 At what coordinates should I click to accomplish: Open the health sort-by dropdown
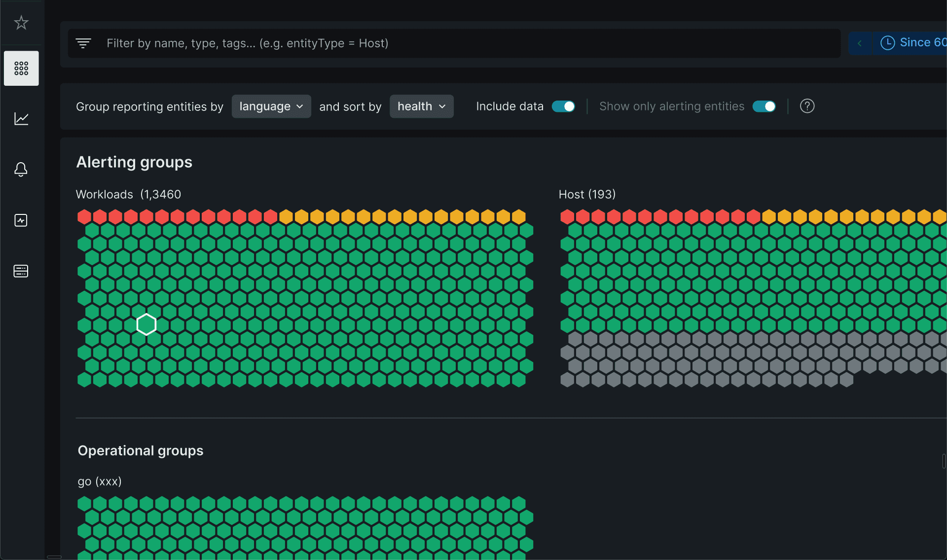point(421,106)
